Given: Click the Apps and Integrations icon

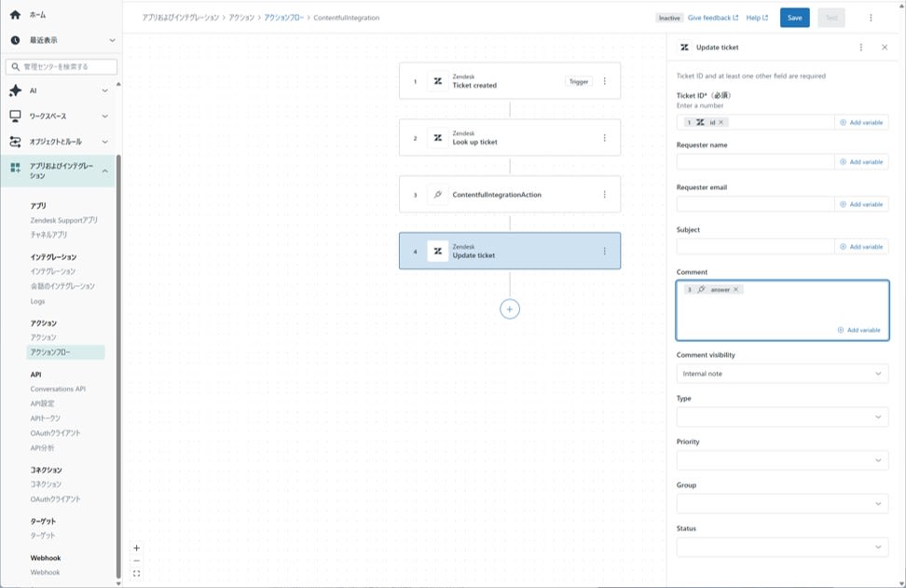Looking at the screenshot, I should point(16,168).
